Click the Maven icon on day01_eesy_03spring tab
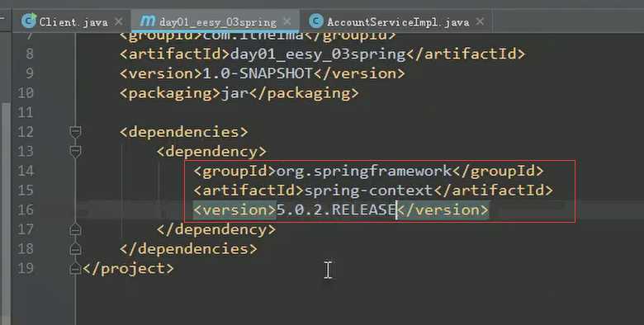Screen dimensions: 644x325 click(x=148, y=21)
